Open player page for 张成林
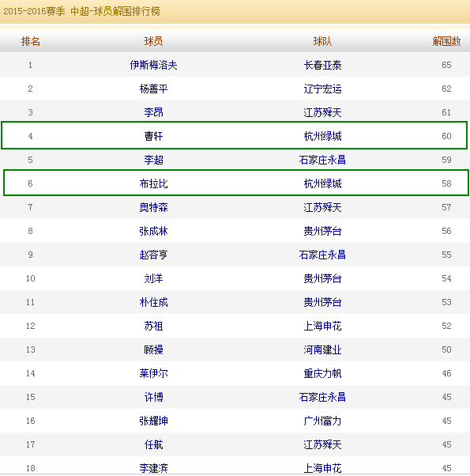Viewport: 470px width, 476px height. tap(153, 231)
